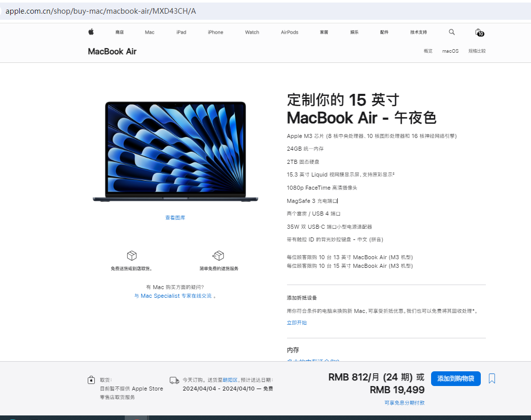Open the 商店 nav menu item

[x=120, y=32]
